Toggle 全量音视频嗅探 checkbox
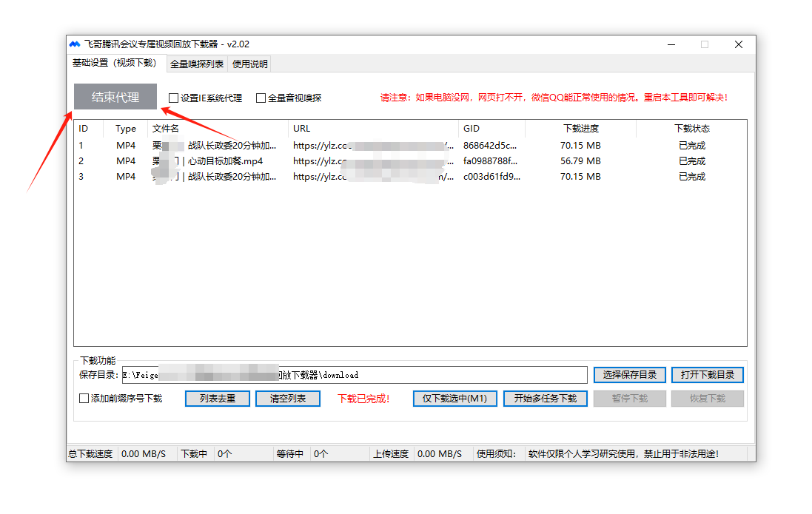The image size is (812, 514). point(261,98)
